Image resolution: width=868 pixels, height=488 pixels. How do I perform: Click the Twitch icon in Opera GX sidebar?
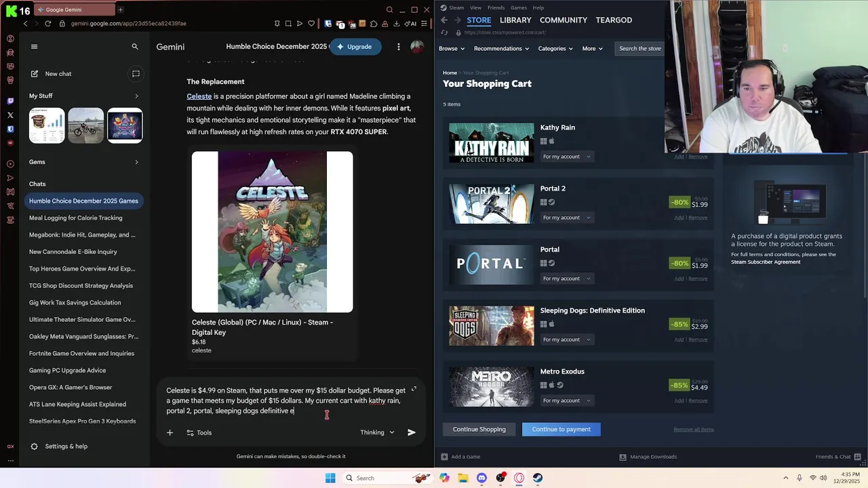pyautogui.click(x=10, y=101)
